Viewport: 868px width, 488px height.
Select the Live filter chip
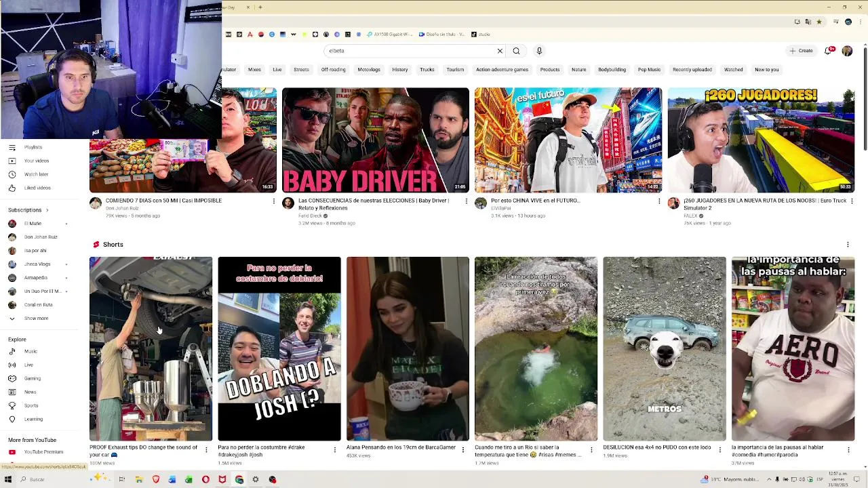pos(277,70)
